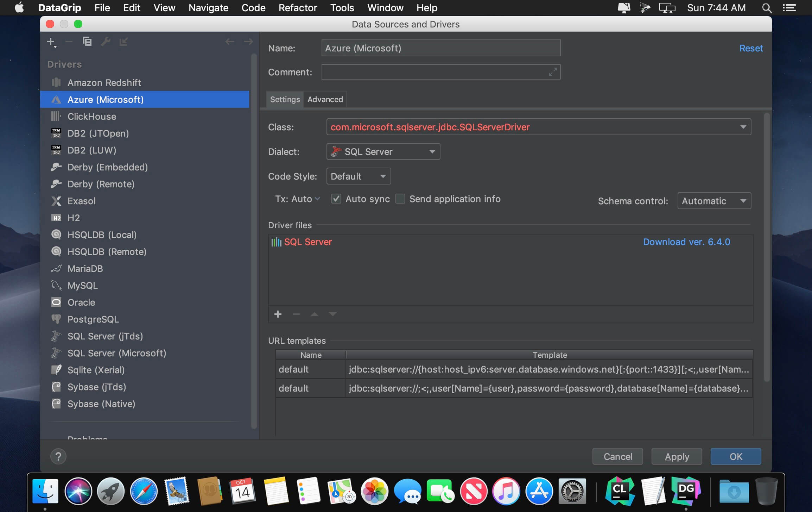Open the Trash in the Dock
Screen dimensions: 812x512
point(766,491)
